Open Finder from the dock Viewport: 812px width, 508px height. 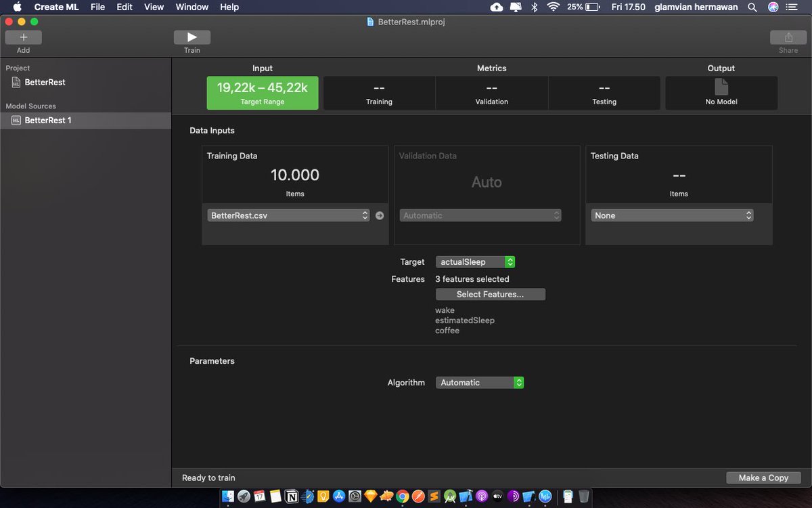coord(227,496)
